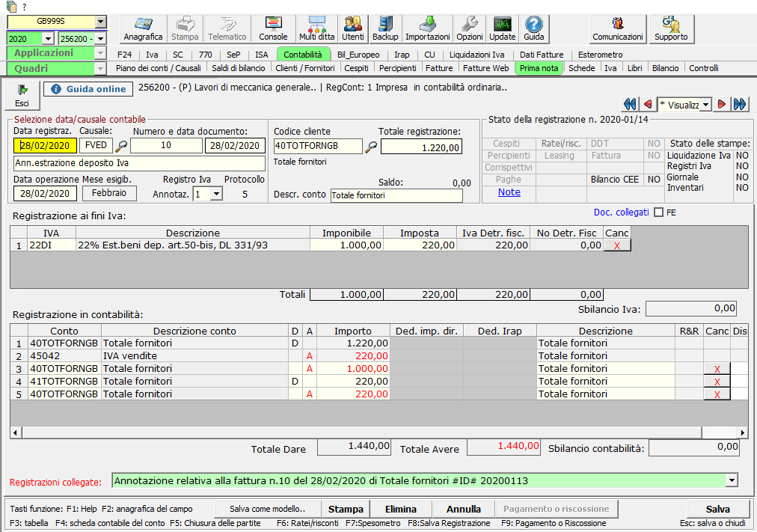Open the Telematico toolbar icon
The width and height of the screenshot is (757, 532).
click(227, 29)
